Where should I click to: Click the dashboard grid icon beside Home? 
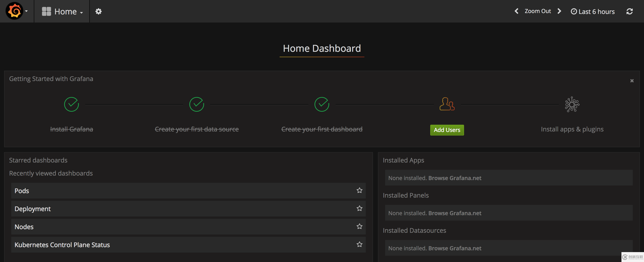pyautogui.click(x=46, y=11)
